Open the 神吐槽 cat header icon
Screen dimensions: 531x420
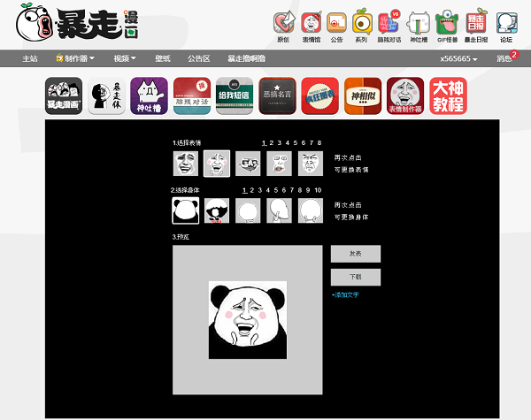click(419, 27)
